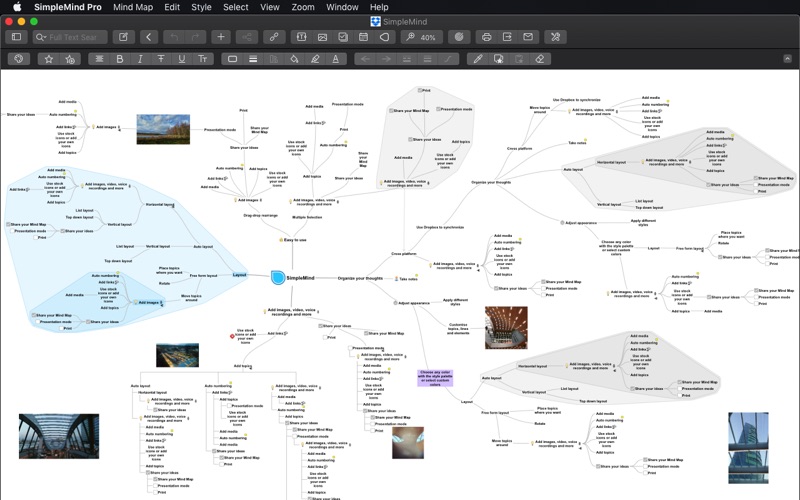Toggle Share your Mind Map in upper gray group
The width and height of the screenshot is (800, 500).
click(391, 111)
